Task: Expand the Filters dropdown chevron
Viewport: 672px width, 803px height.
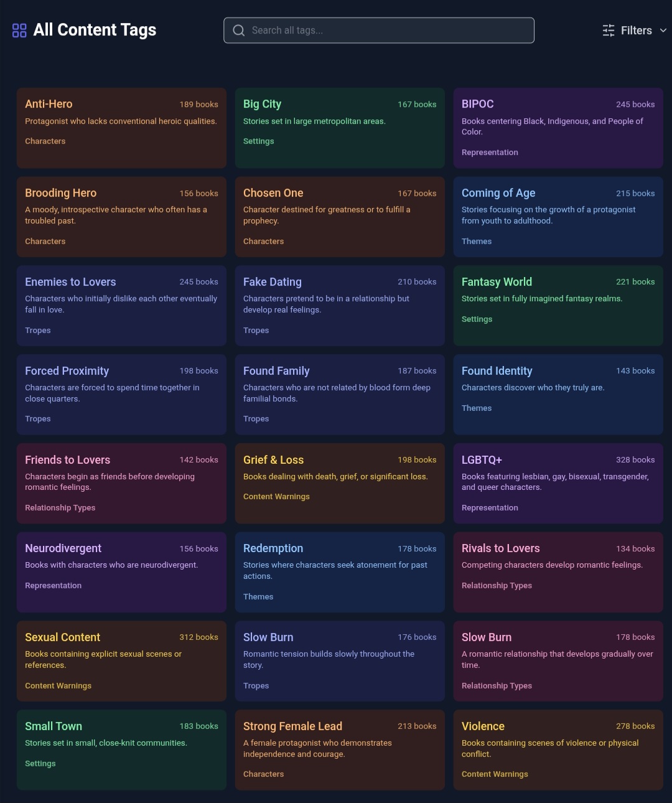Action: click(x=663, y=31)
